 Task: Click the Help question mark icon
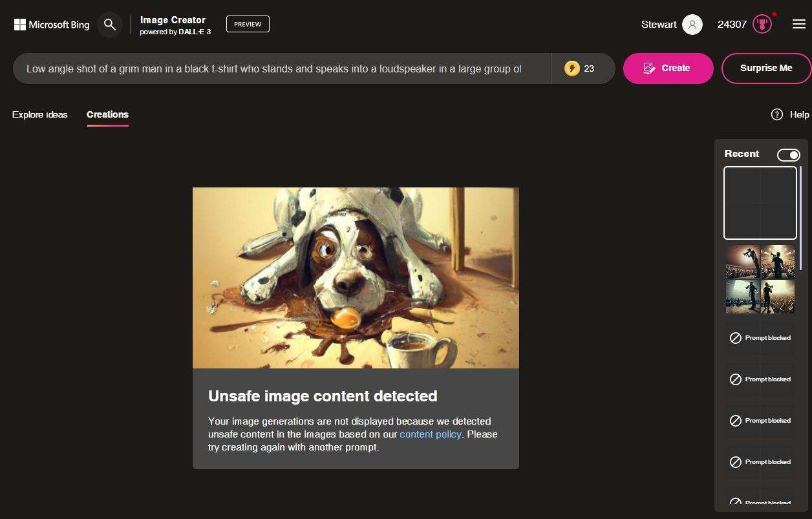(x=776, y=114)
